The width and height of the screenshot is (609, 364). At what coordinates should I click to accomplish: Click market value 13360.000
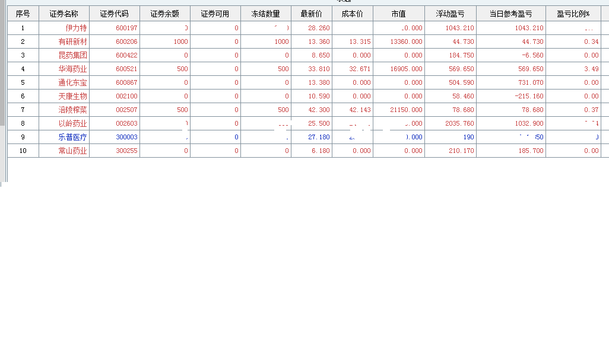click(x=406, y=41)
